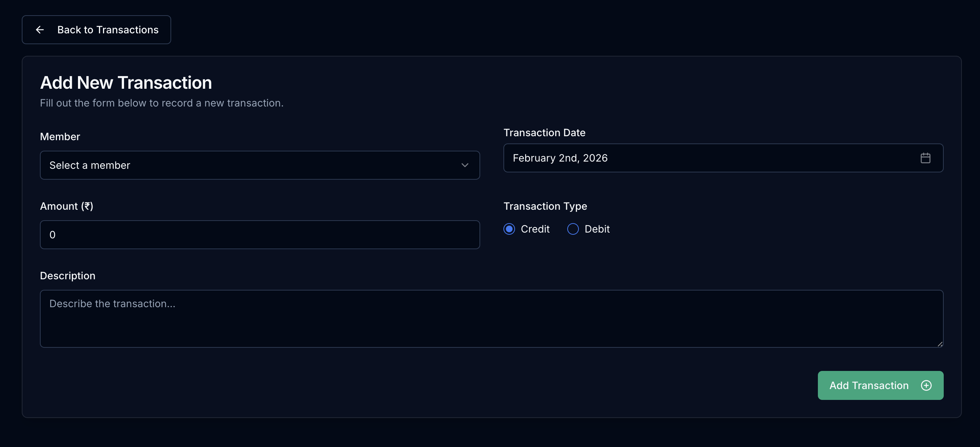This screenshot has height=447, width=980.
Task: Click the back arrow icon
Action: tap(40, 30)
